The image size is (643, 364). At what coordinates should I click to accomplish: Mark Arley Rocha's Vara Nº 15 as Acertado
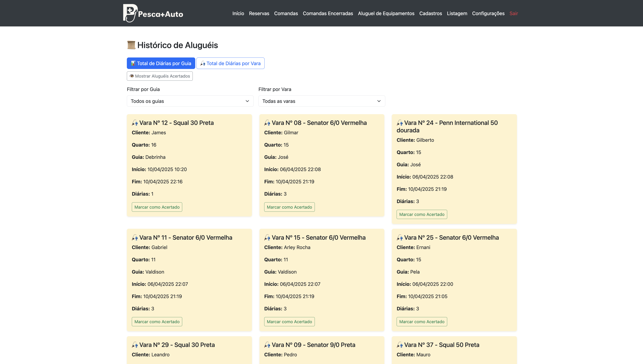289,321
